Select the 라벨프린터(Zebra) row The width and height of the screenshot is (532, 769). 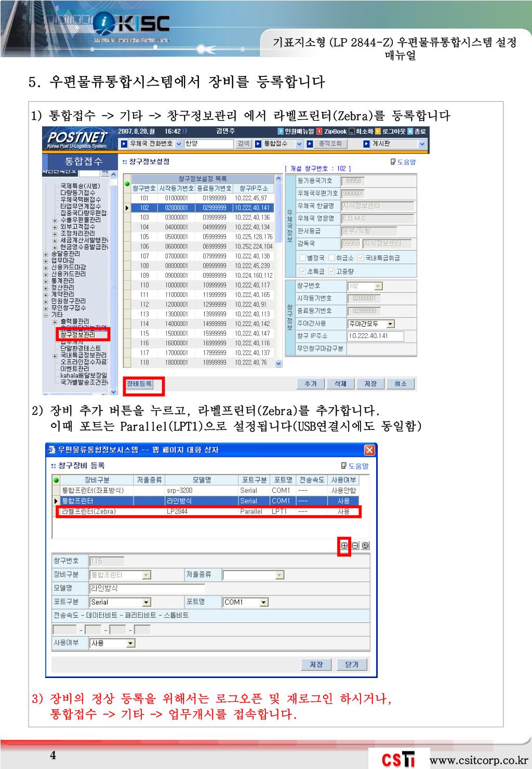(x=208, y=512)
